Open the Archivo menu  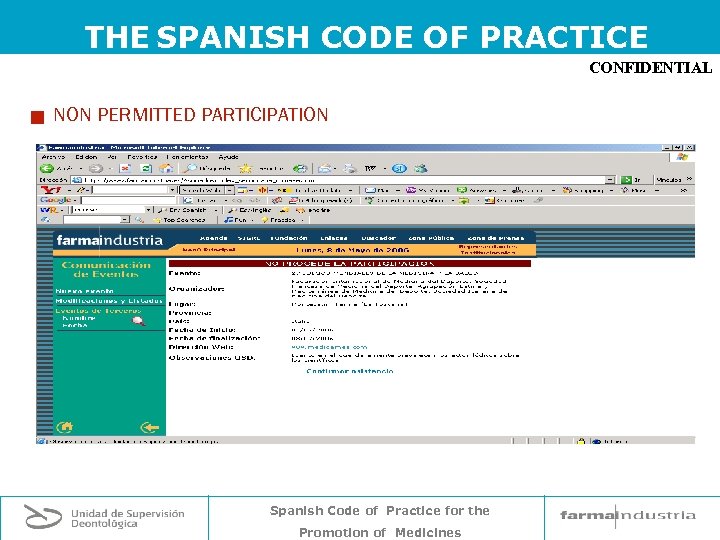point(53,157)
